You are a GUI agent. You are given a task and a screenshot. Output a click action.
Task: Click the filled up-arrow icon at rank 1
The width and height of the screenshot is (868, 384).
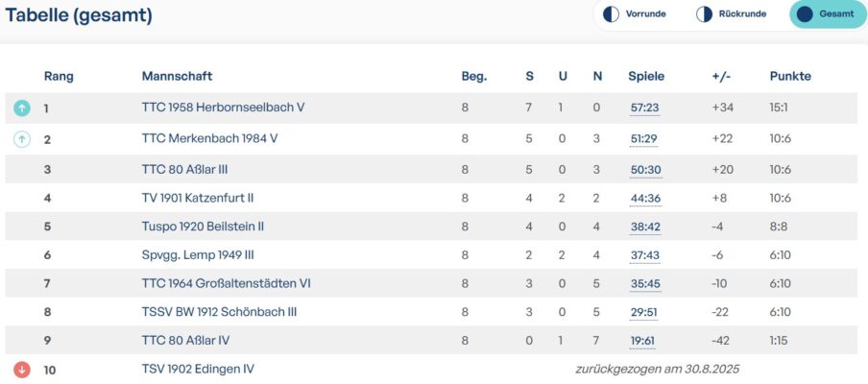(x=22, y=108)
